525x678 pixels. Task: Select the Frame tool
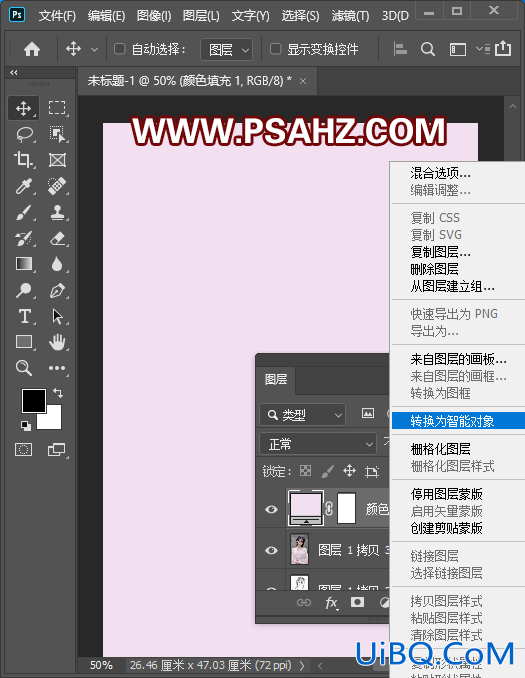tap(57, 160)
